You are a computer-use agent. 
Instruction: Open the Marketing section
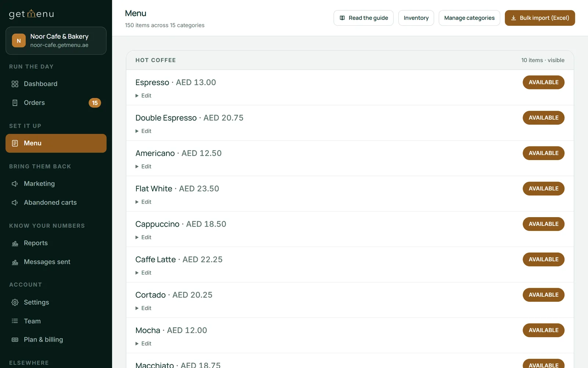click(56, 184)
